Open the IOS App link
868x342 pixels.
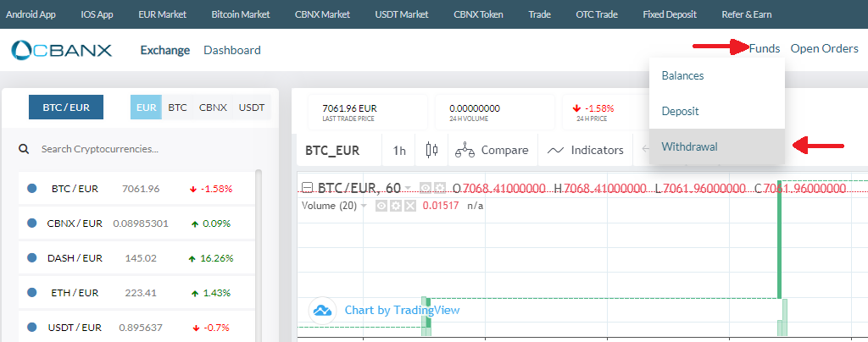97,14
